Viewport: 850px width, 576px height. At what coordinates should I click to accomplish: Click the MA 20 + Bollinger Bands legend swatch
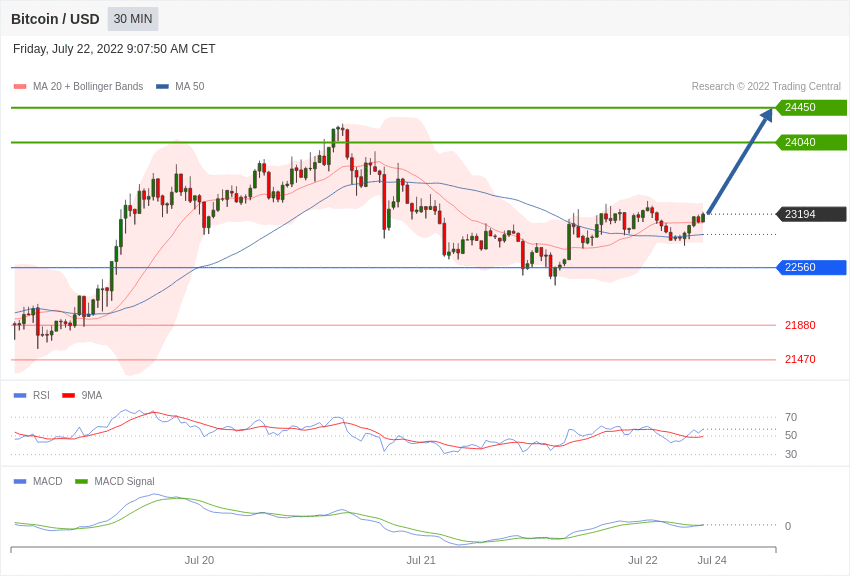click(20, 87)
